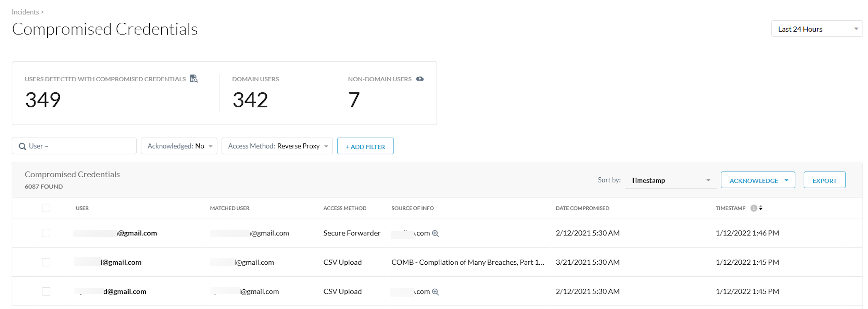Click the Timestamp column info icon
Screen dimensions: 868x309
[754, 208]
